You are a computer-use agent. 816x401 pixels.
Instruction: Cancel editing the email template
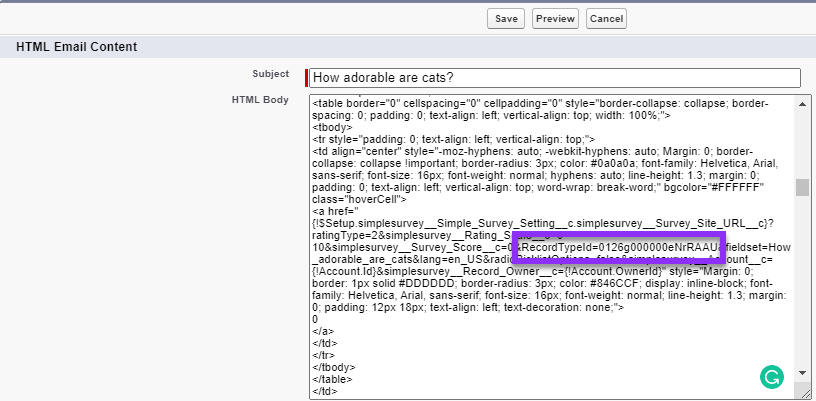[606, 19]
